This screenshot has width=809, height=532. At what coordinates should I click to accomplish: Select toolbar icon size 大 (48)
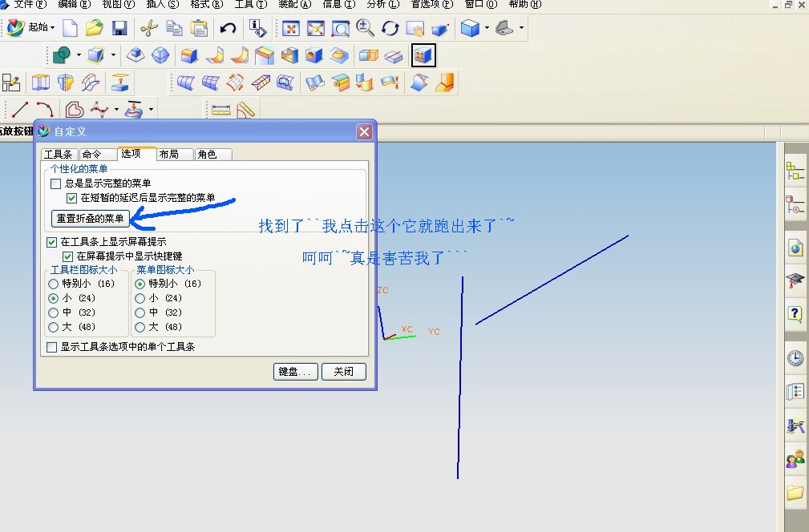53,327
